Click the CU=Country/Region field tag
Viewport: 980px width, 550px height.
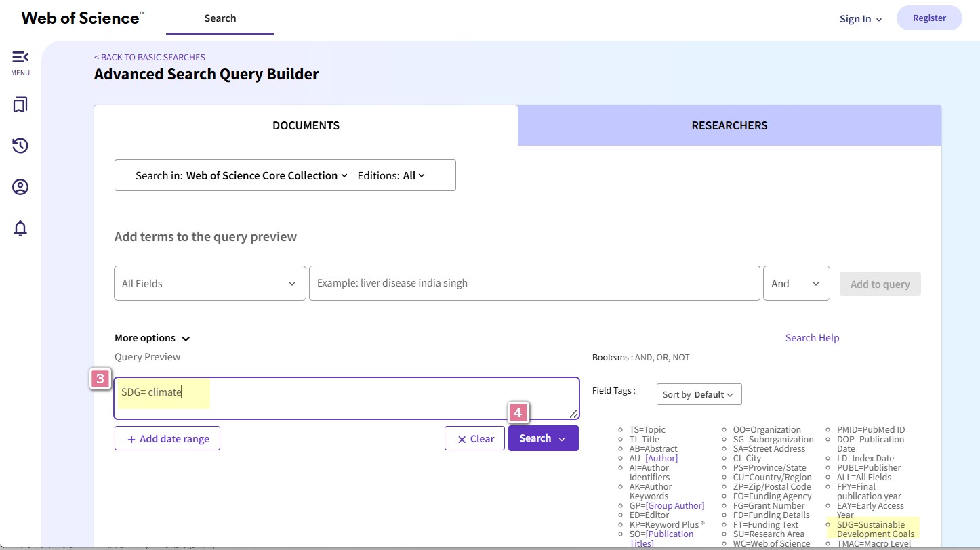click(772, 477)
